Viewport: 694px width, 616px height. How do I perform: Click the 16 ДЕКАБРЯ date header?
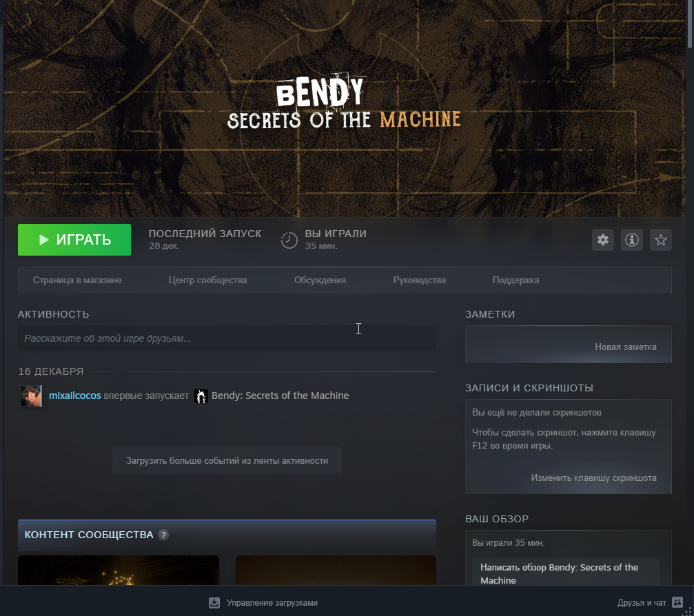click(51, 371)
